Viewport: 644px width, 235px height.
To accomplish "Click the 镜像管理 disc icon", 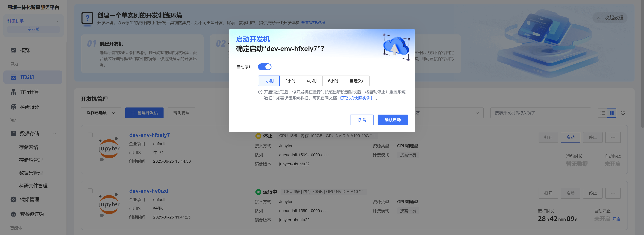I will pyautogui.click(x=13, y=200).
